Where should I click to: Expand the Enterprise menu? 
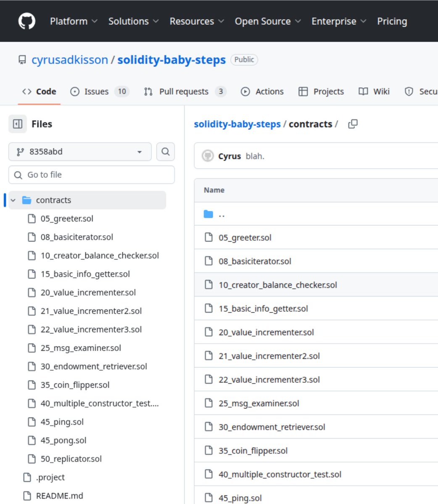[x=339, y=21]
